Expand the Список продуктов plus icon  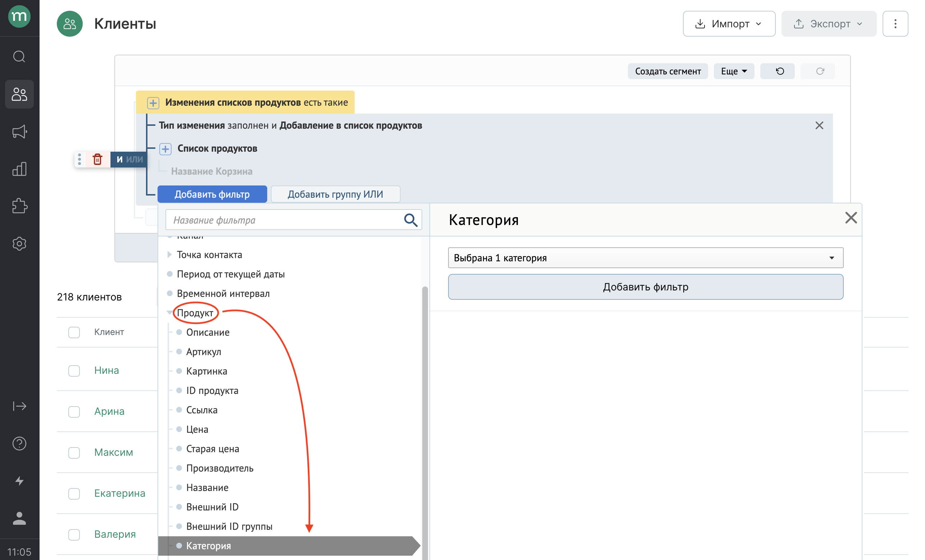[165, 149]
